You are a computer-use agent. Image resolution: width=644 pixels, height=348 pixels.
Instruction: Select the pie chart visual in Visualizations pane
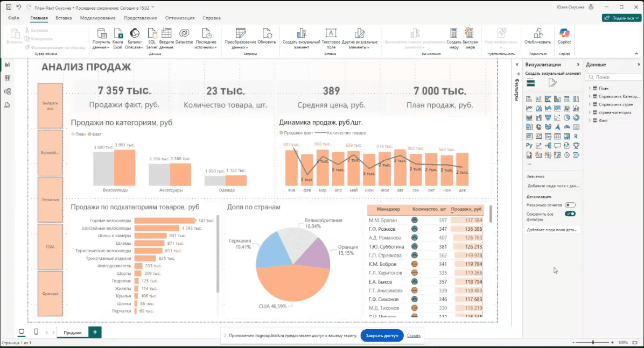[x=566, y=117]
